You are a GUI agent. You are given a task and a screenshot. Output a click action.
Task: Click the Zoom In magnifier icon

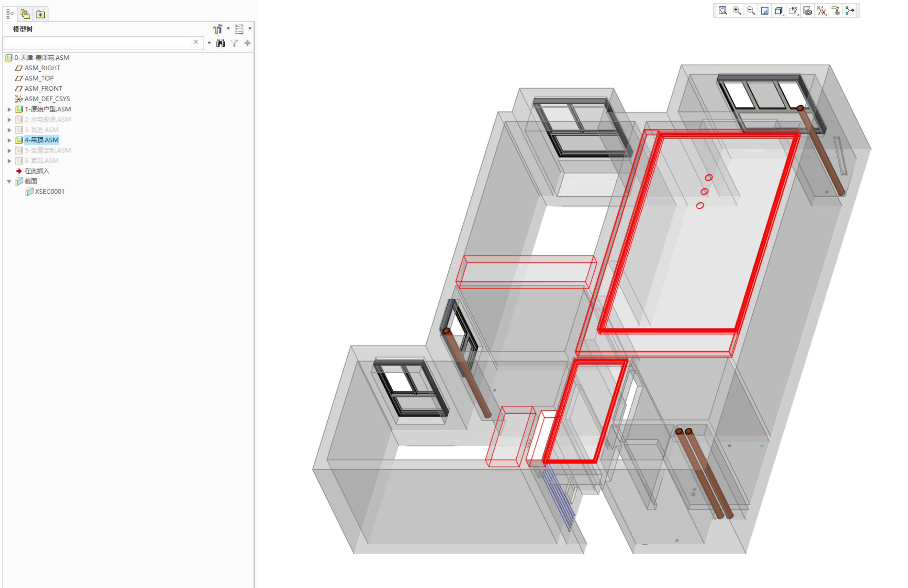pyautogui.click(x=737, y=11)
